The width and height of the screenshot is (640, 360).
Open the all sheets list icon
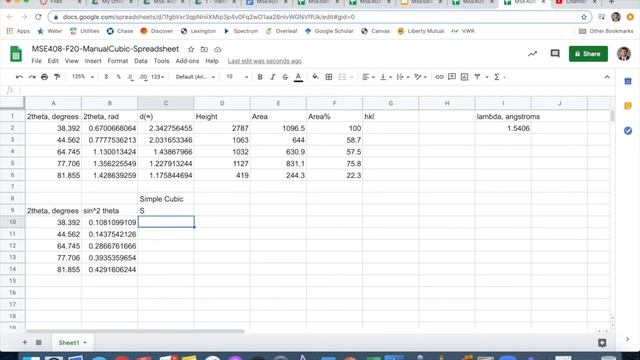pyautogui.click(x=39, y=342)
